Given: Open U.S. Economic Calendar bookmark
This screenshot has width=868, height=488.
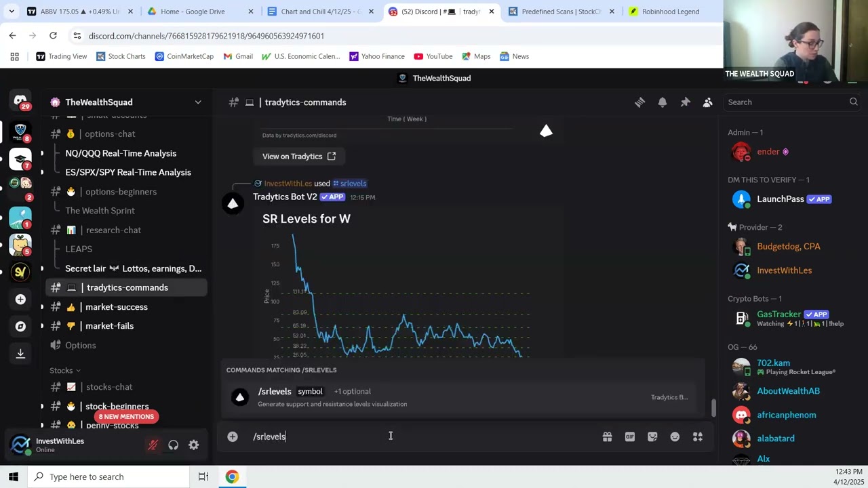Looking at the screenshot, I should [x=300, y=56].
